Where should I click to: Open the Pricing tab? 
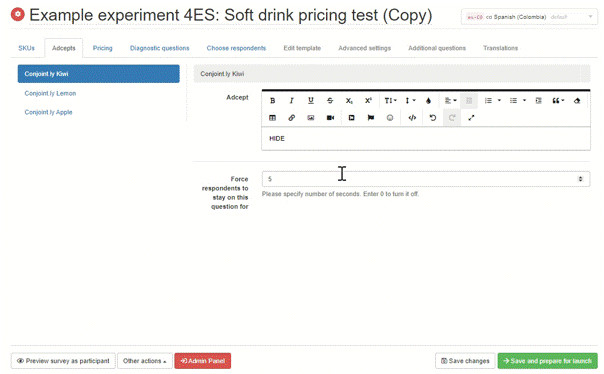[102, 48]
